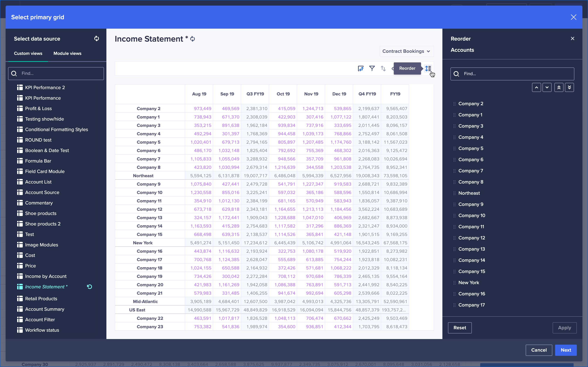The image size is (588, 367).
Task: Move the selected account up one position
Action: click(537, 87)
